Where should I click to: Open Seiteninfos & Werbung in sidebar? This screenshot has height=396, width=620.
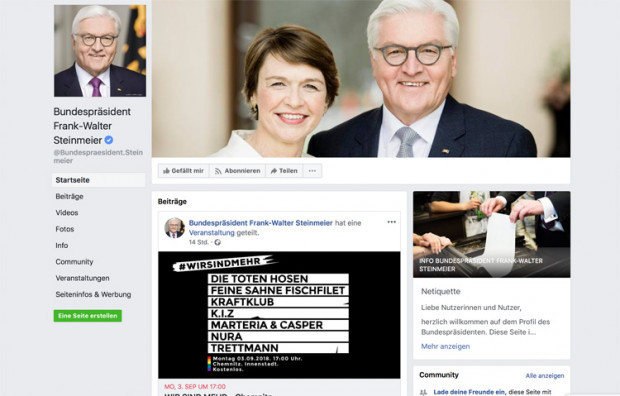tap(93, 294)
